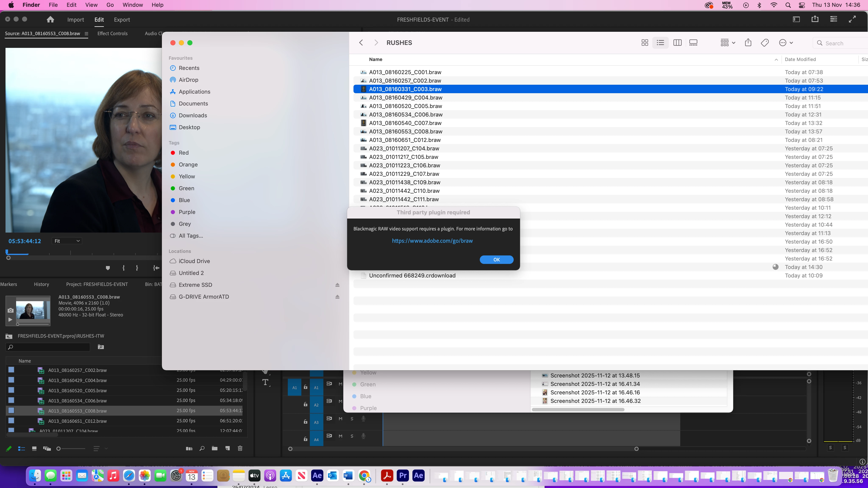The height and width of the screenshot is (488, 868).
Task: Click the New Bin folder icon
Action: [215, 448]
